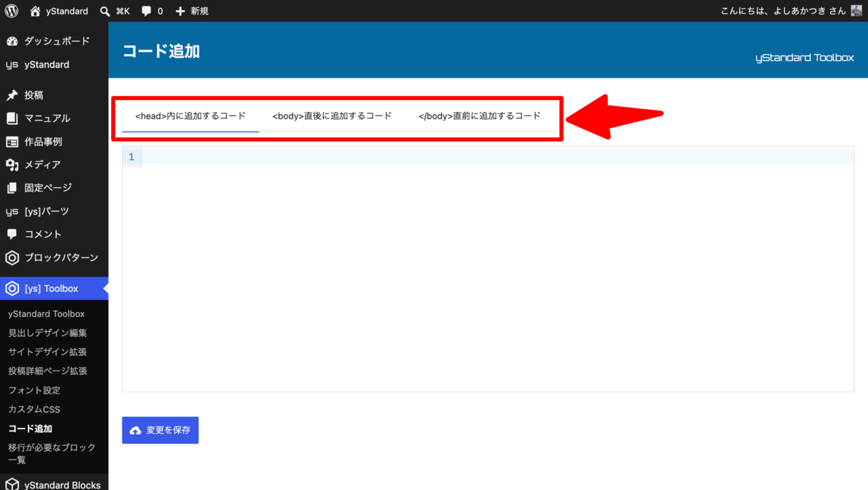Open the [ys] Toolbox menu item
Image resolution: width=868 pixels, height=490 pixels.
click(54, 289)
